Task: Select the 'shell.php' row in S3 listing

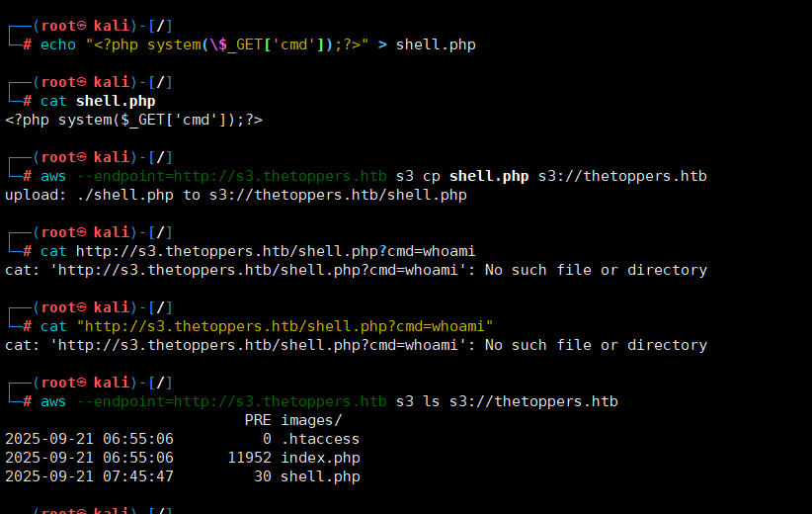Action: tap(183, 476)
